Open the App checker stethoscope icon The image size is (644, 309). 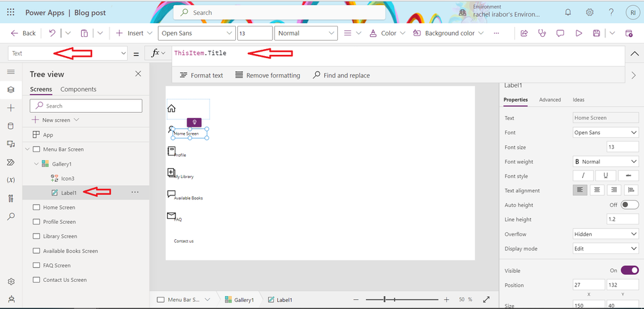pos(542,34)
